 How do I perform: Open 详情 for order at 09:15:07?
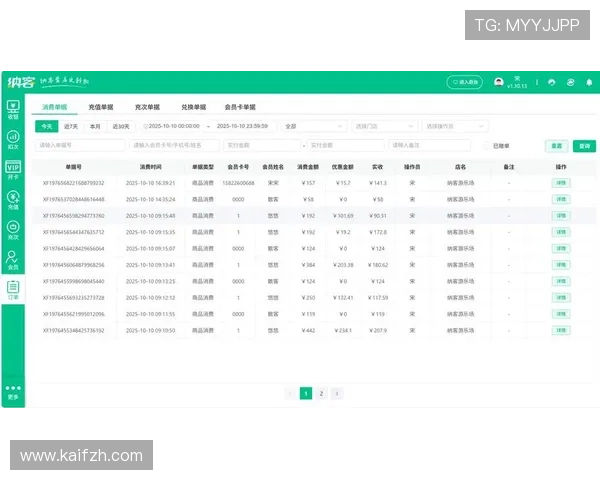tap(561, 248)
